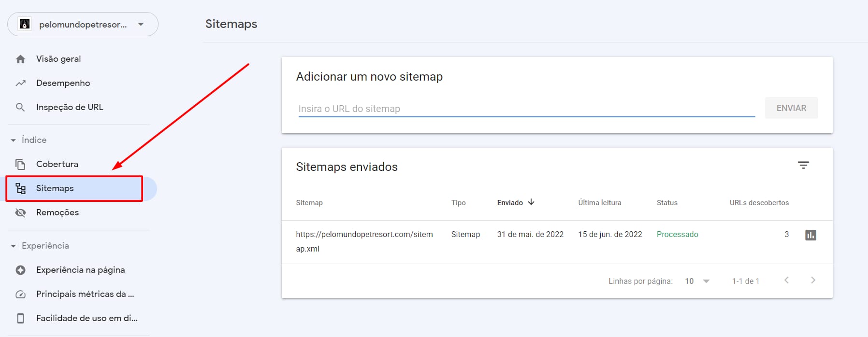
Task: Click the home icon beside Visão geral
Action: (20, 59)
